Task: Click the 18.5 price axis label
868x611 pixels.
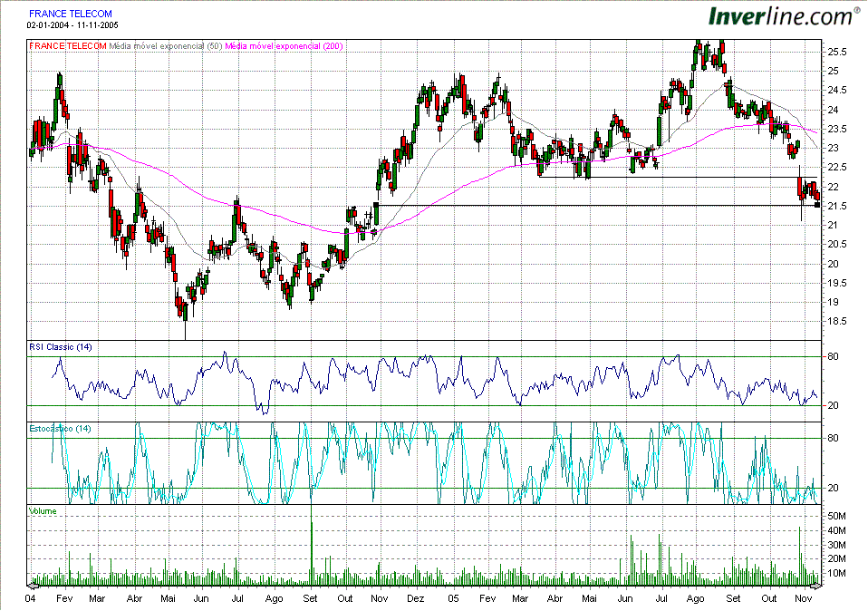Action: tap(837, 321)
